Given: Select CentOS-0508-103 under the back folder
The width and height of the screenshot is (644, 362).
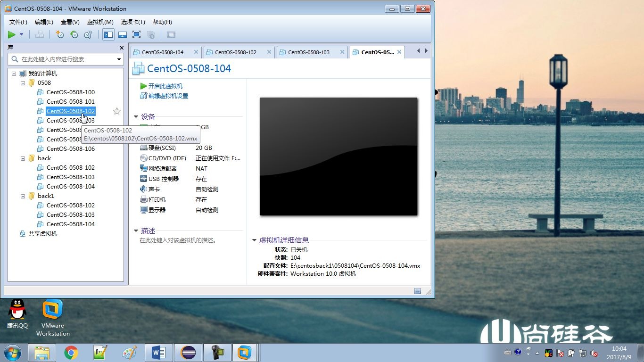Looking at the screenshot, I should (x=70, y=177).
